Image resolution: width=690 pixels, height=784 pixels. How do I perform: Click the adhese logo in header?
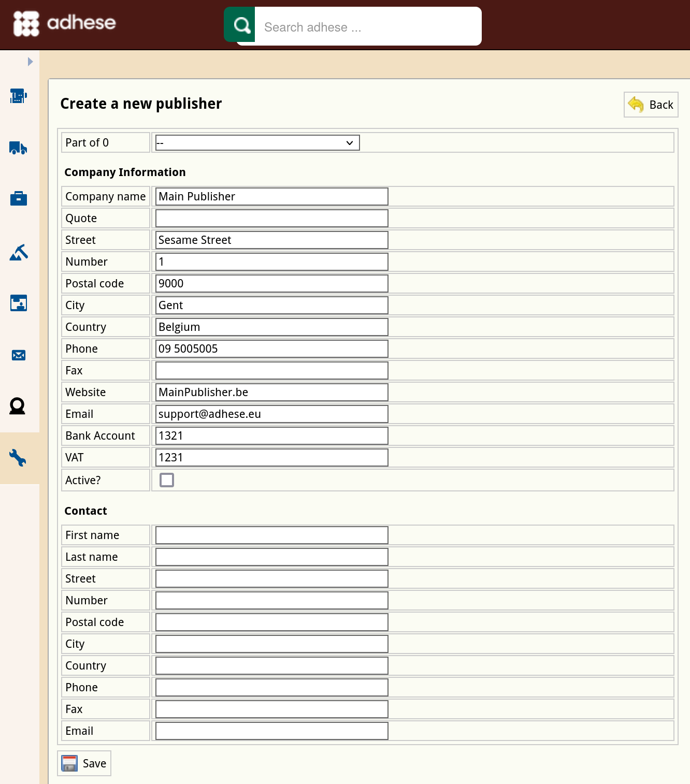coord(64,23)
